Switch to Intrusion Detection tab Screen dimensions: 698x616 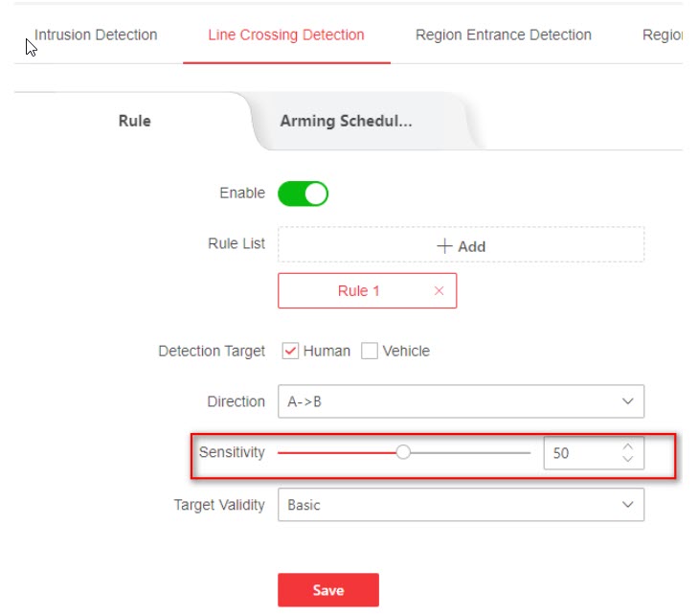click(96, 35)
